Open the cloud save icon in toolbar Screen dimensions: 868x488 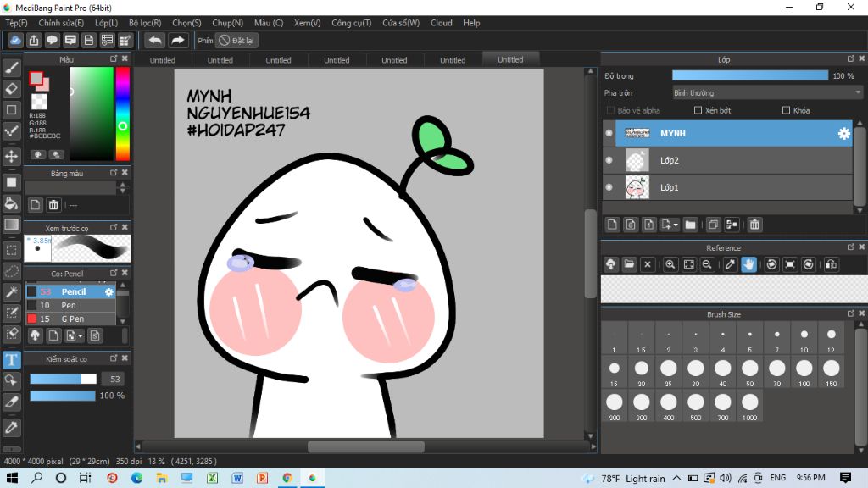tap(15, 41)
